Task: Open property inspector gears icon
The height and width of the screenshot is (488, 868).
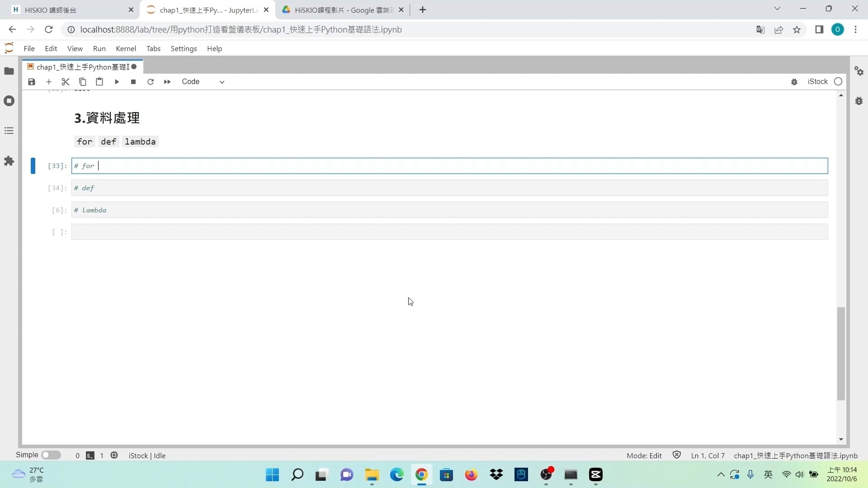Action: click(x=859, y=71)
